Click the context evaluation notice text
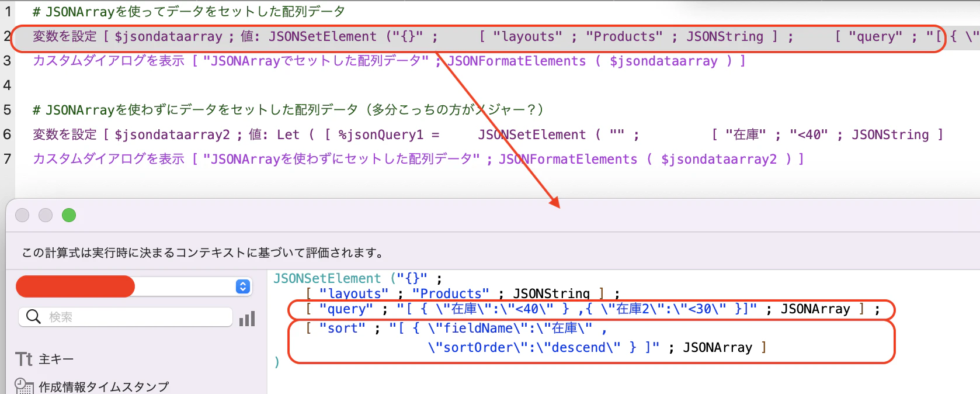This screenshot has width=980, height=394. pos(203,253)
